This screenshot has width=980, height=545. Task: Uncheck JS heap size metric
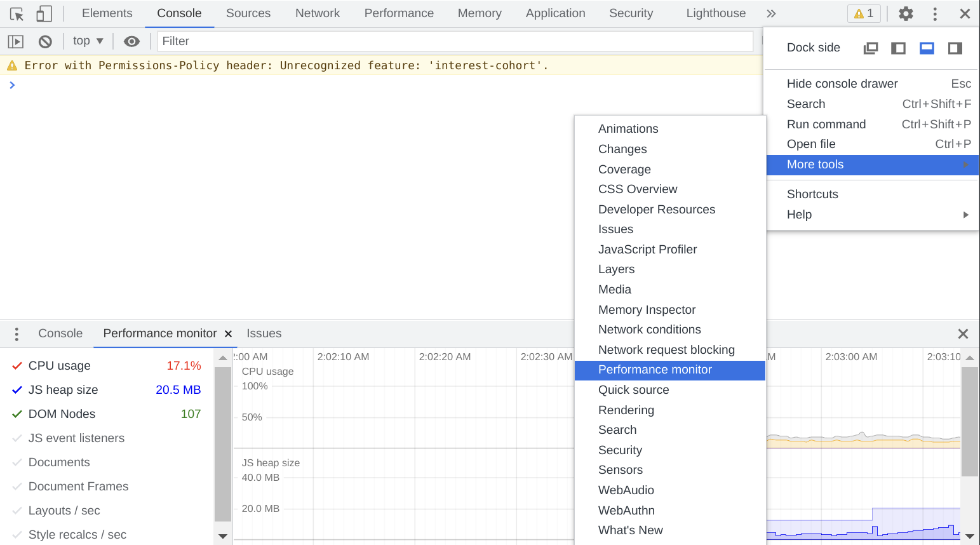tap(17, 390)
